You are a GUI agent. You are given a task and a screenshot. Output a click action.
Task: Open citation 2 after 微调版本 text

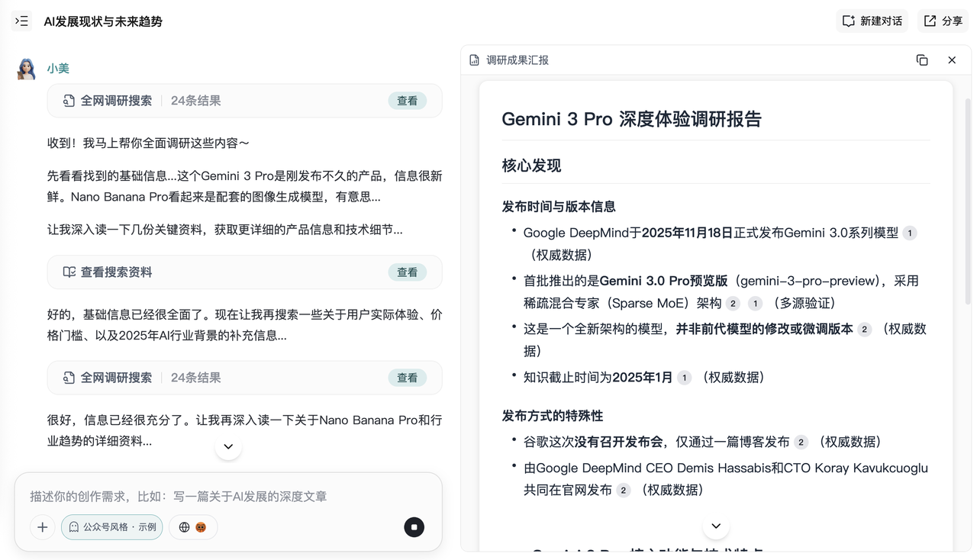pos(864,330)
